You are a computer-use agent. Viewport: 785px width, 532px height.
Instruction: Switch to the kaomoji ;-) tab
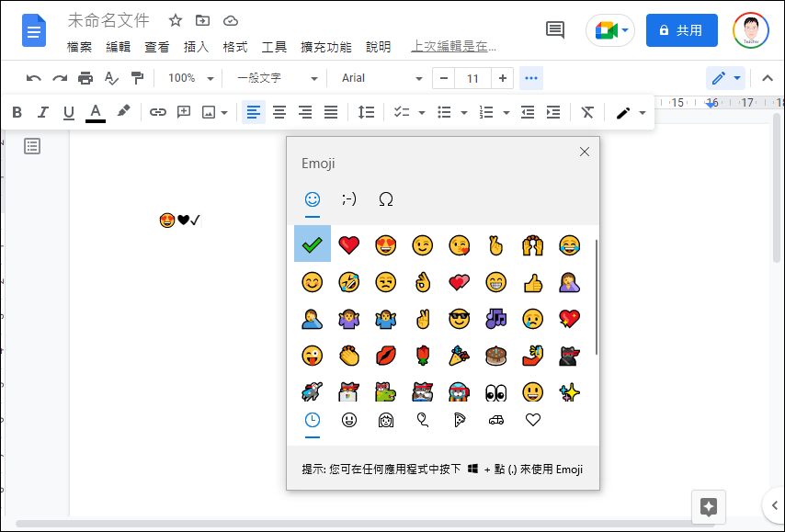coord(349,199)
